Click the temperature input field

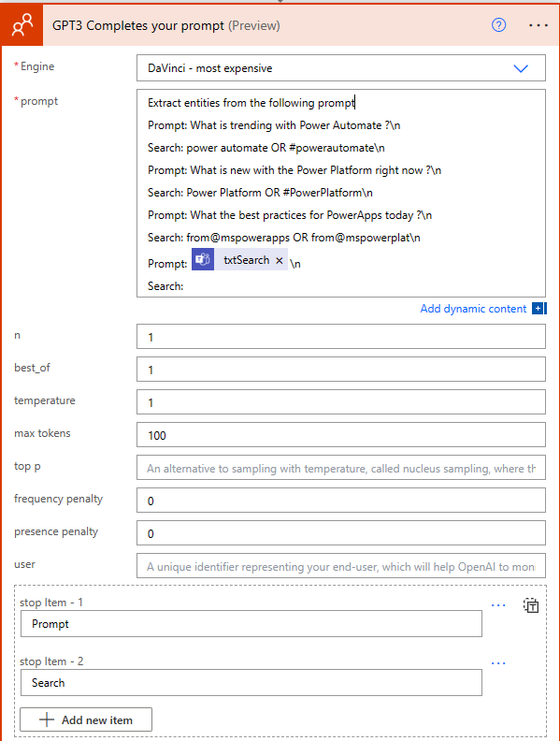click(x=341, y=402)
